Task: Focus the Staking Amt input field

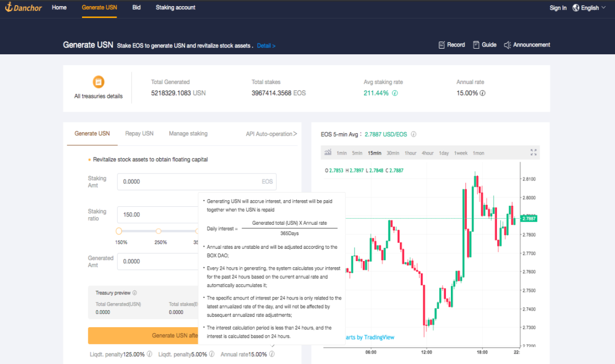Action: pyautogui.click(x=197, y=182)
